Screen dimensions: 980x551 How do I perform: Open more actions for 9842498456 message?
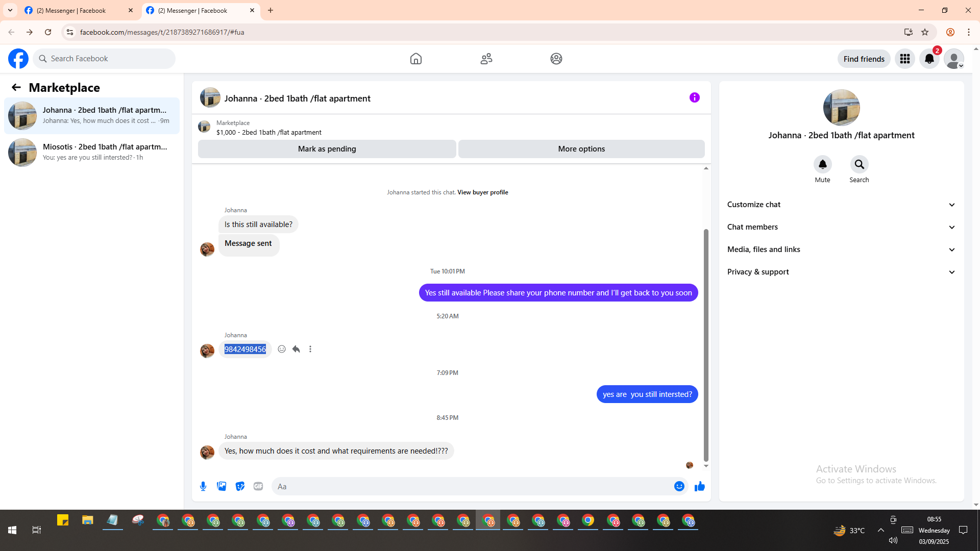click(310, 349)
